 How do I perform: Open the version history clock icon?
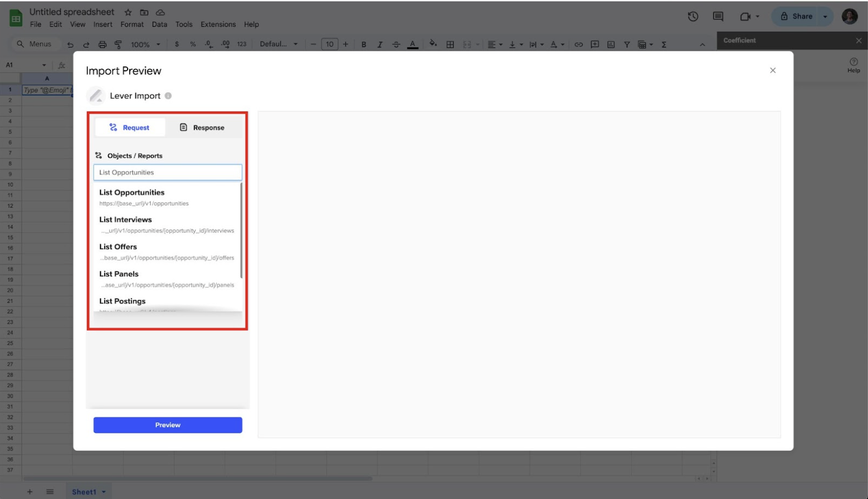(x=693, y=16)
